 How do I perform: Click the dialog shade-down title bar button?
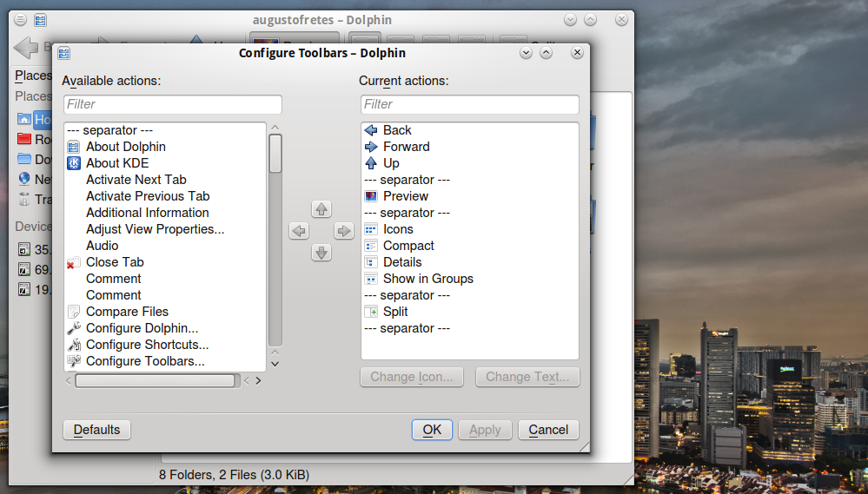tap(526, 53)
